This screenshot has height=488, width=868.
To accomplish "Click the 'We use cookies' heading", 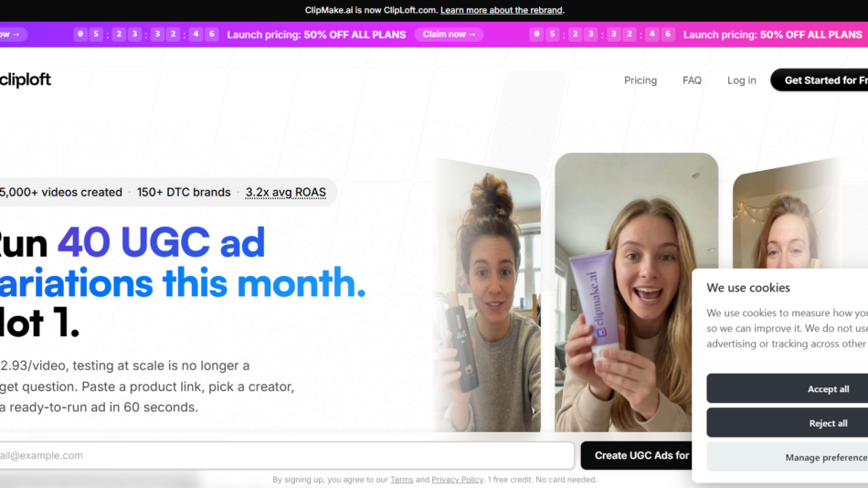I will tap(748, 288).
